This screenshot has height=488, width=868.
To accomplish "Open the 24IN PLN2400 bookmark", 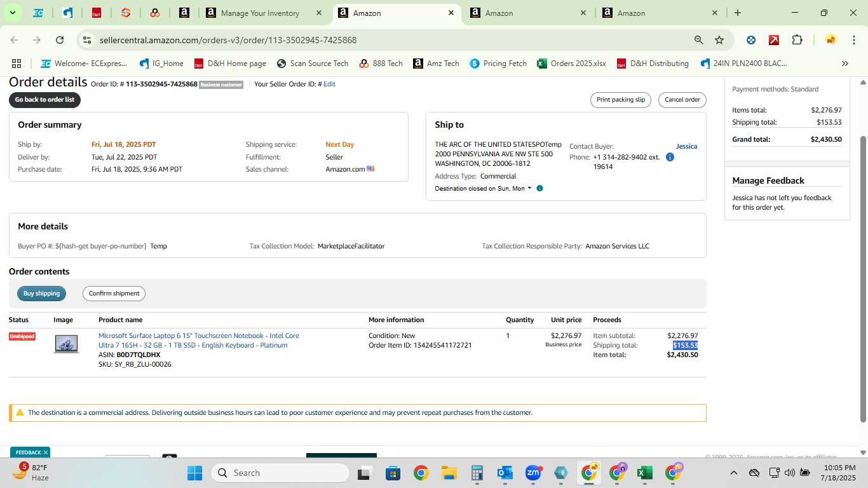I will click(x=744, y=64).
